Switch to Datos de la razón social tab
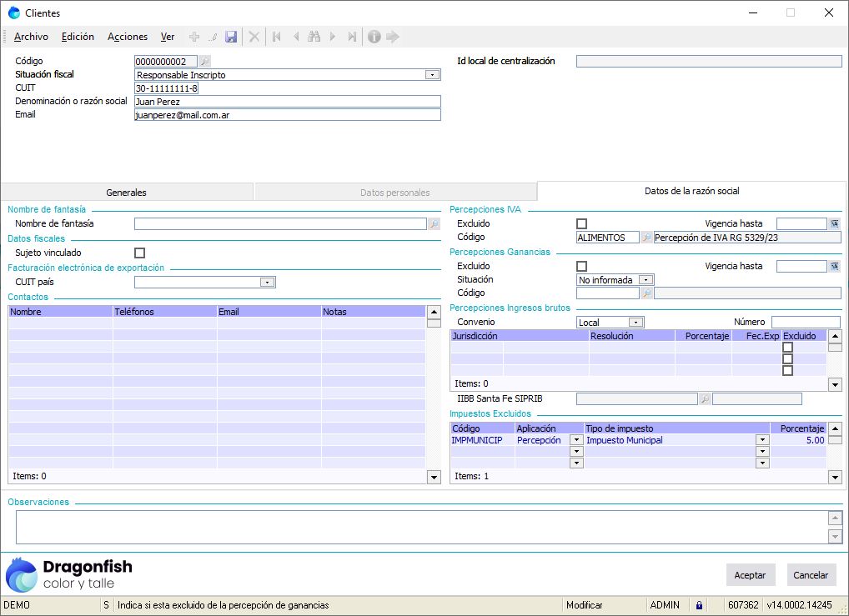 (691, 191)
